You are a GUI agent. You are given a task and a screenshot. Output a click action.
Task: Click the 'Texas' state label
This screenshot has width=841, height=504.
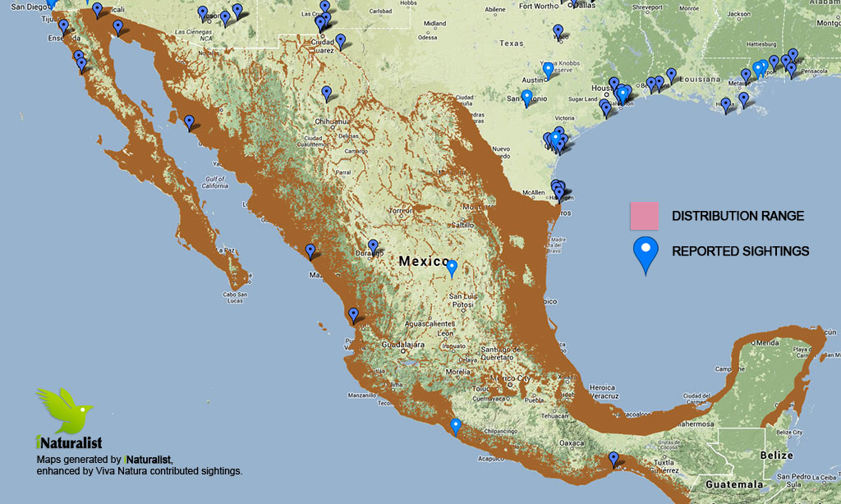coord(511,44)
